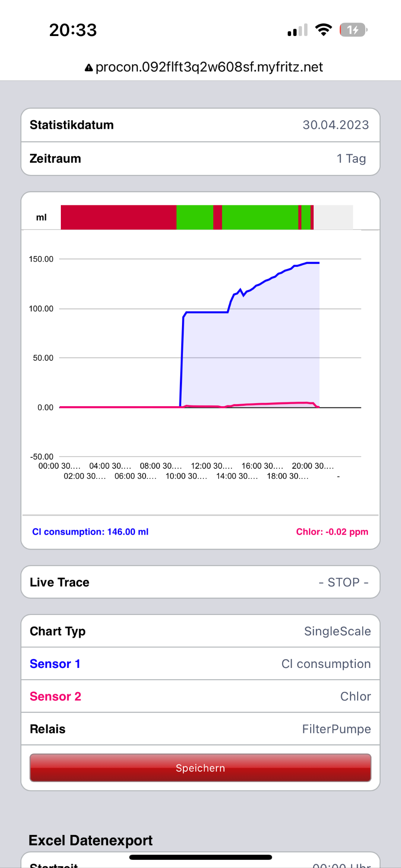
Task: Change Relais FilterPumpe setting
Action: [200, 729]
